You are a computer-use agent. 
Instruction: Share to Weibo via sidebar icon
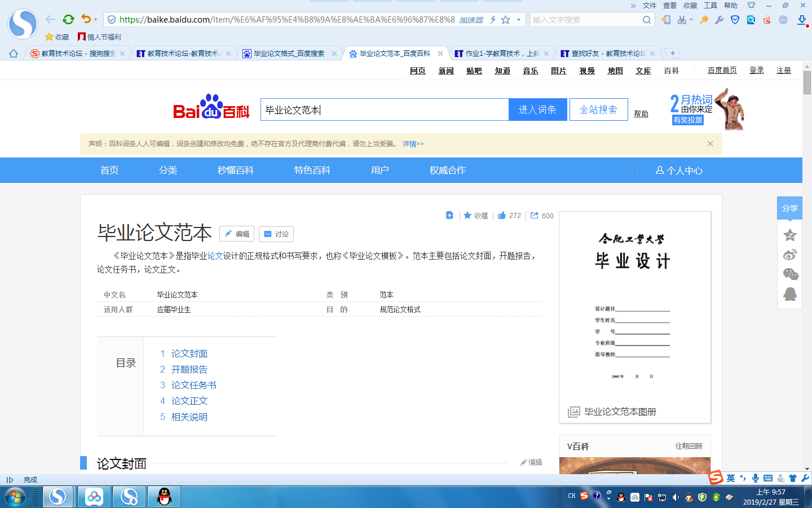[790, 255]
